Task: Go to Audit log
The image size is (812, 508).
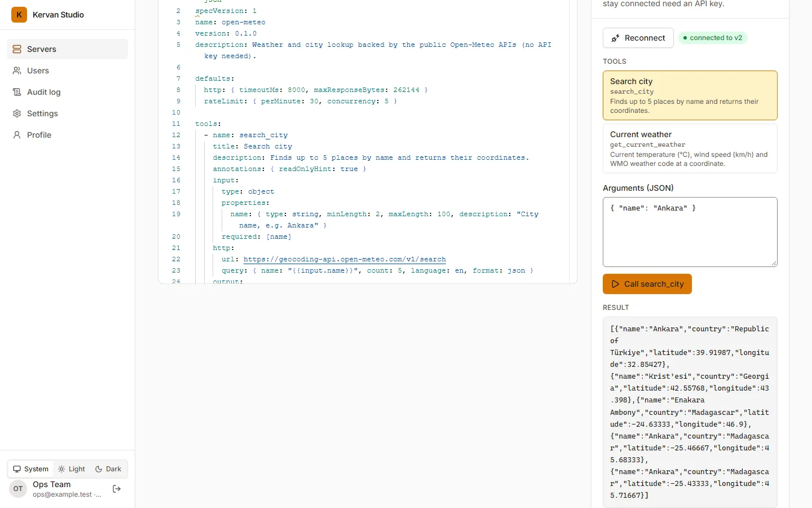Action: coord(68,92)
